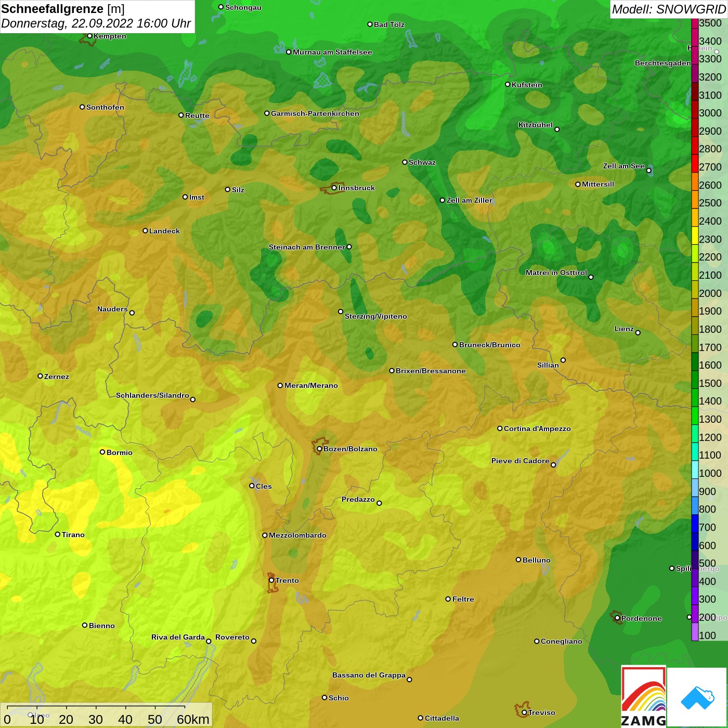This screenshot has height=728, width=728.
Task: Click the Steinach am Brenner label
Action: click(307, 247)
